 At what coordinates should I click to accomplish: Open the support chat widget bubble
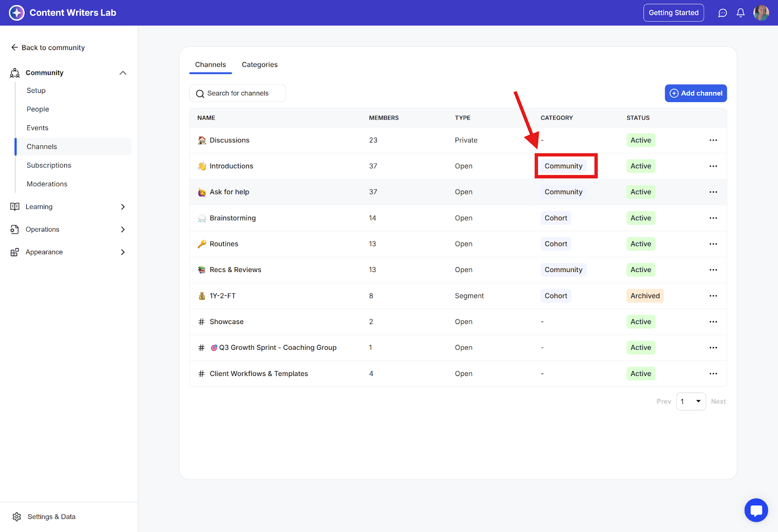756,510
